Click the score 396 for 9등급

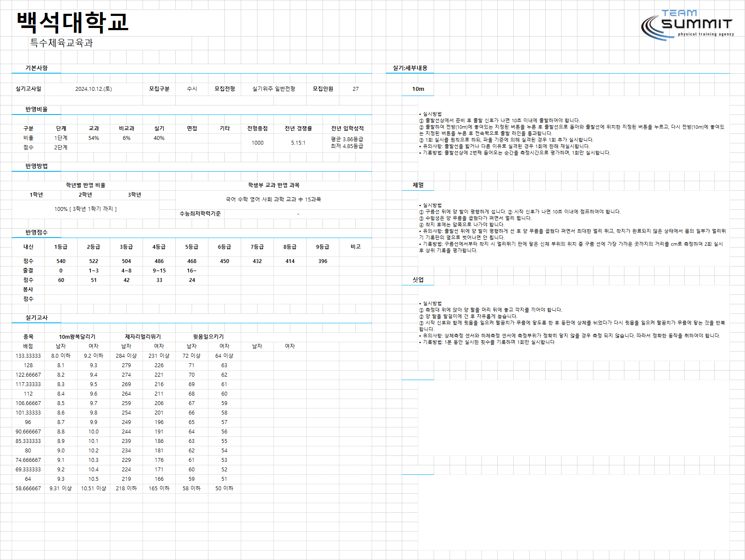[323, 261]
